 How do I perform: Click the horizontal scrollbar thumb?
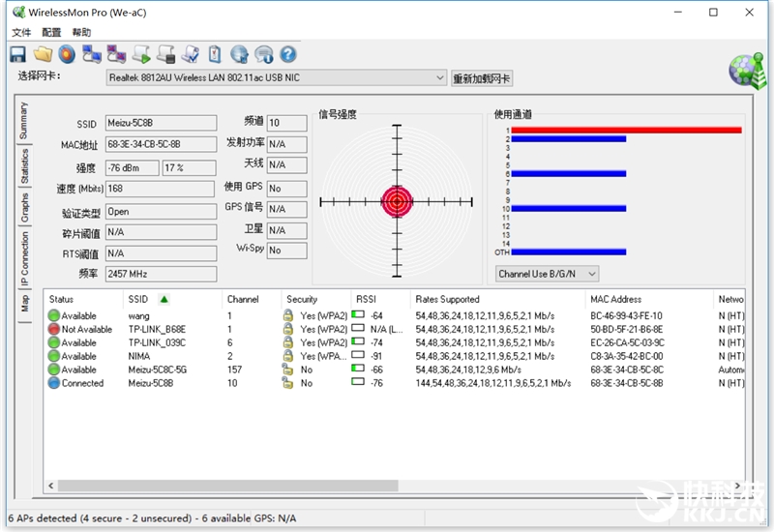coord(227,486)
